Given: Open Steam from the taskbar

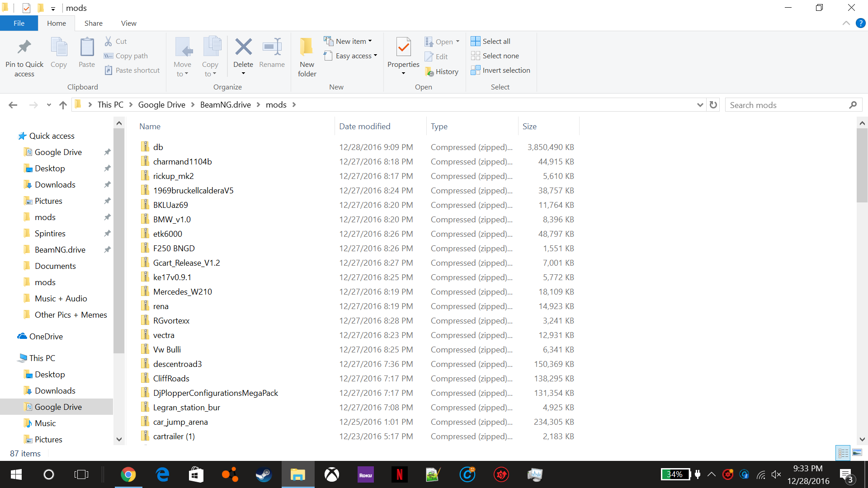Looking at the screenshot, I should [x=264, y=474].
